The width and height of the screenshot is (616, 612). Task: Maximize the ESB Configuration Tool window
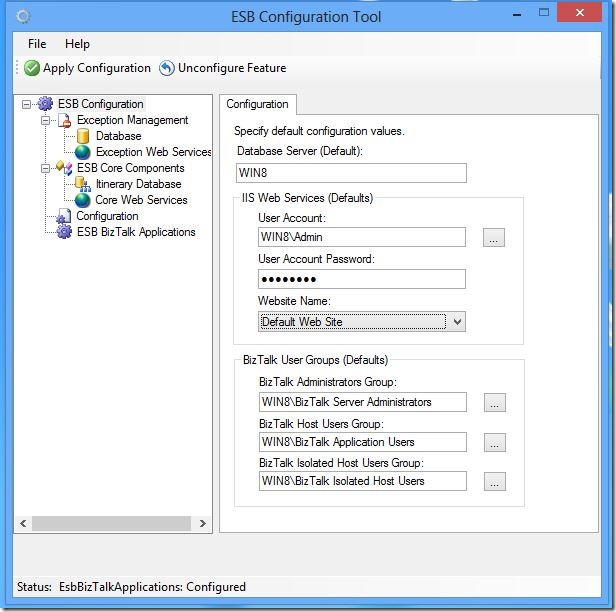pos(544,13)
